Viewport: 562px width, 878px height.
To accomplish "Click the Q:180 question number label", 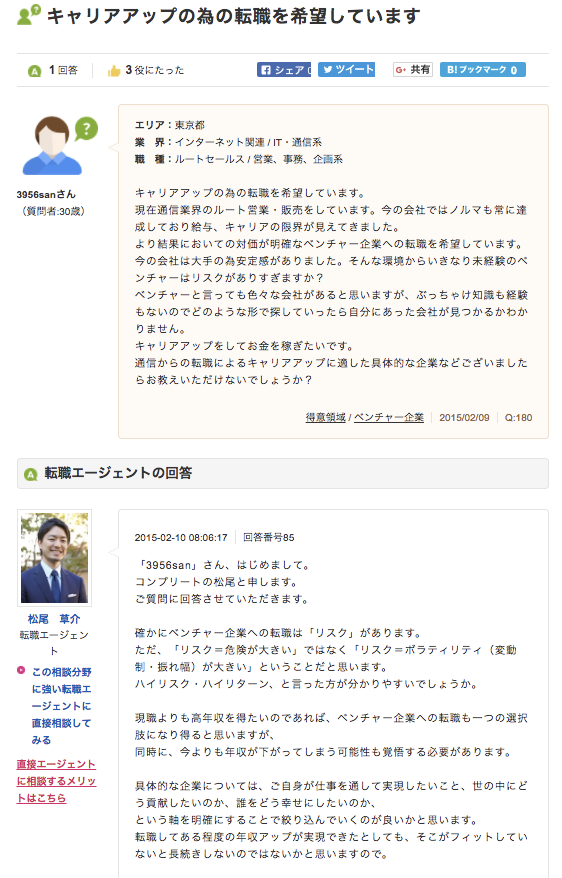I will [518, 418].
